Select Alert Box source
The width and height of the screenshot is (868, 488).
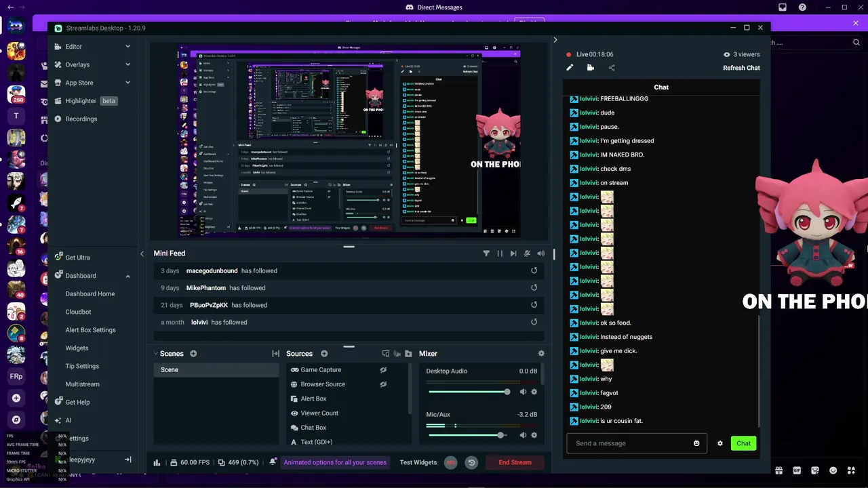[313, 399]
